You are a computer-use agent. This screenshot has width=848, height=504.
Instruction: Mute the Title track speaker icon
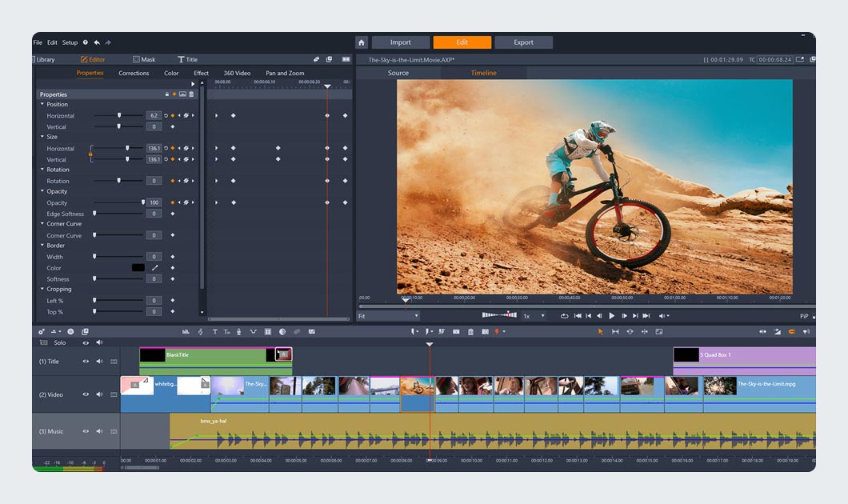pyautogui.click(x=99, y=362)
